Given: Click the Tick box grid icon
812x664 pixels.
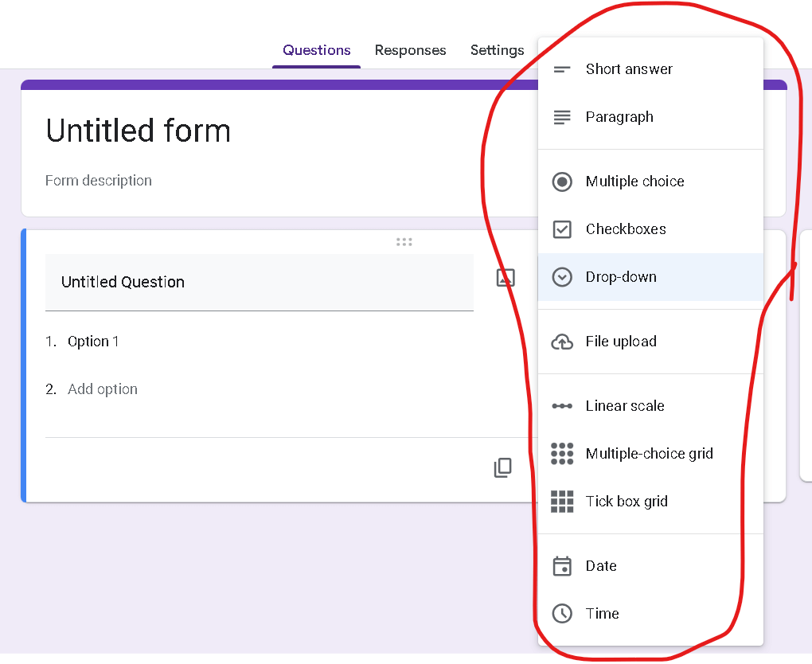Looking at the screenshot, I should click(x=562, y=502).
